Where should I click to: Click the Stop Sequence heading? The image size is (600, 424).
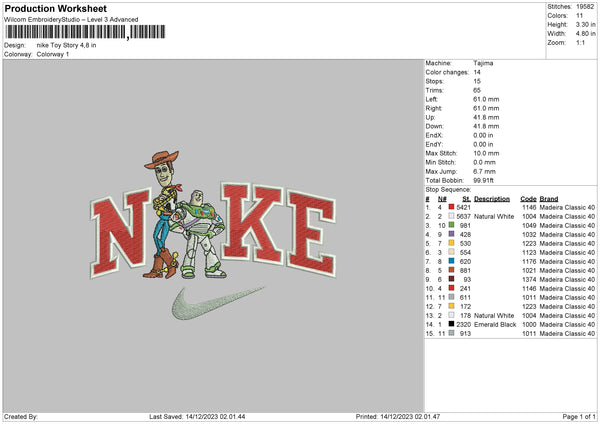tap(448, 190)
